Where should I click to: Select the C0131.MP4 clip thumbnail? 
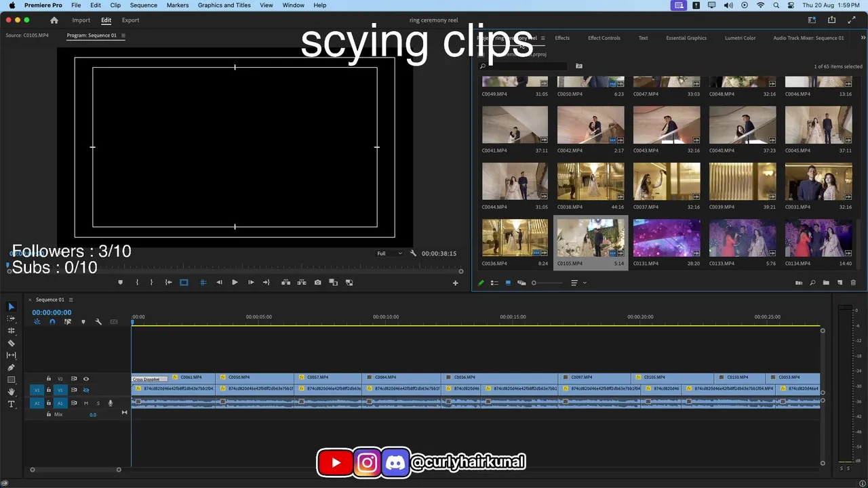pos(667,238)
